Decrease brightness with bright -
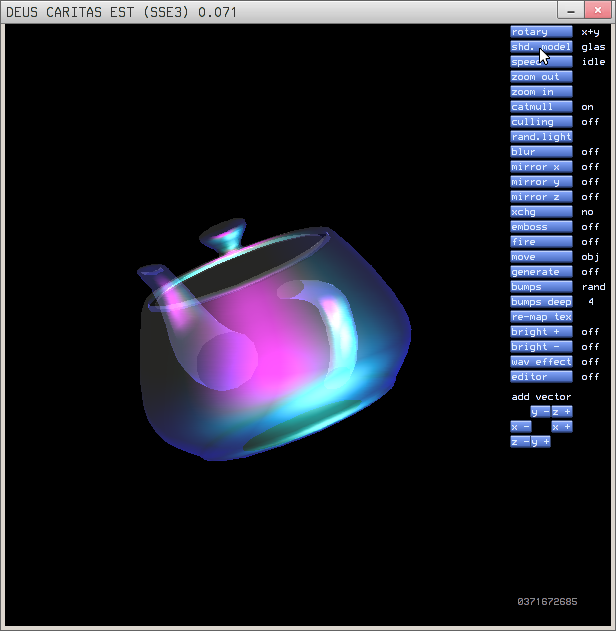616x631 pixels. (x=541, y=347)
